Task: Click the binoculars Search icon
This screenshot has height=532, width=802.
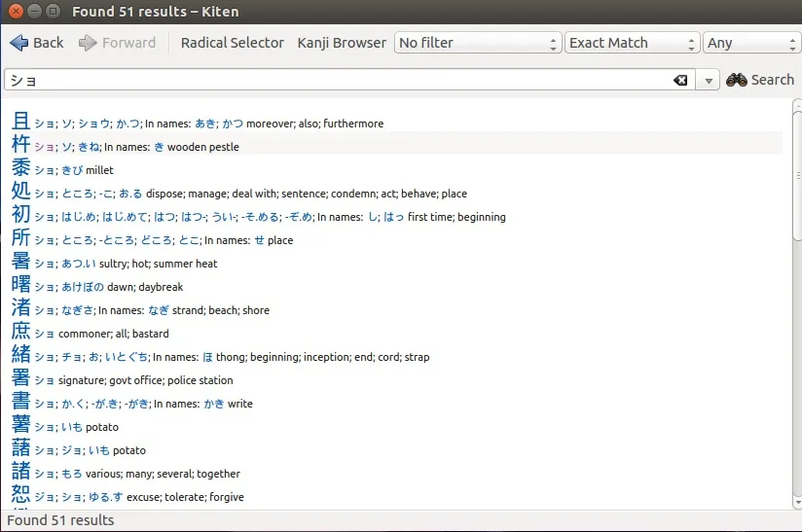Action: tap(736, 80)
